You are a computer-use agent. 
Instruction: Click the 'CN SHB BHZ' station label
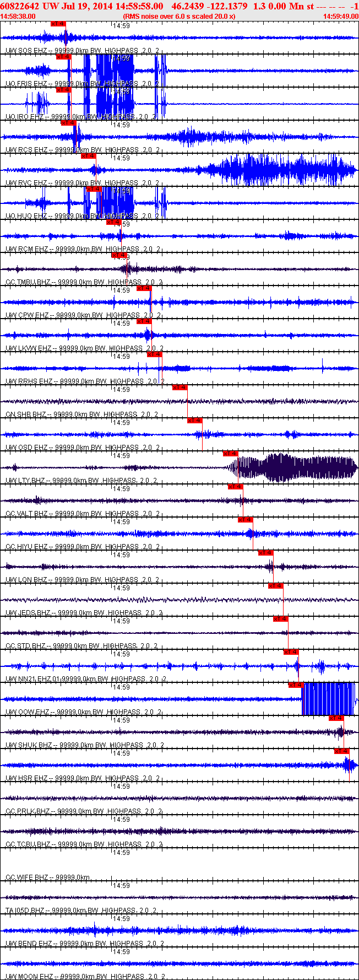26,414
